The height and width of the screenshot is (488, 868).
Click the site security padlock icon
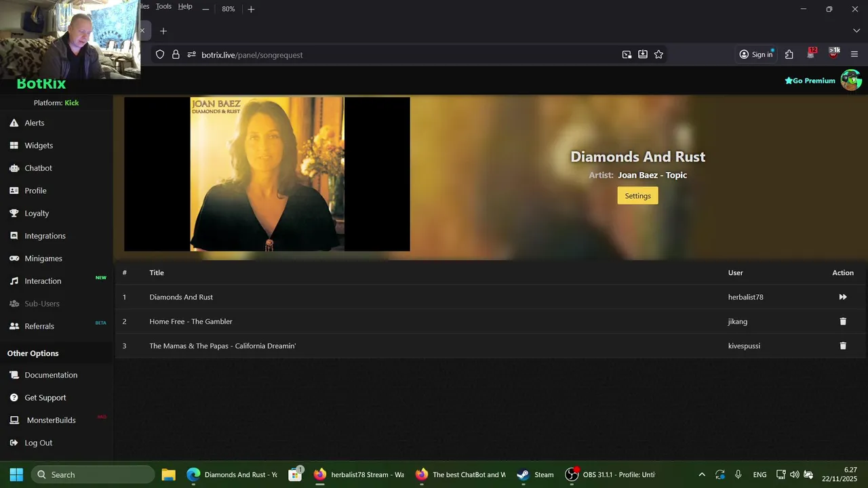click(x=176, y=55)
